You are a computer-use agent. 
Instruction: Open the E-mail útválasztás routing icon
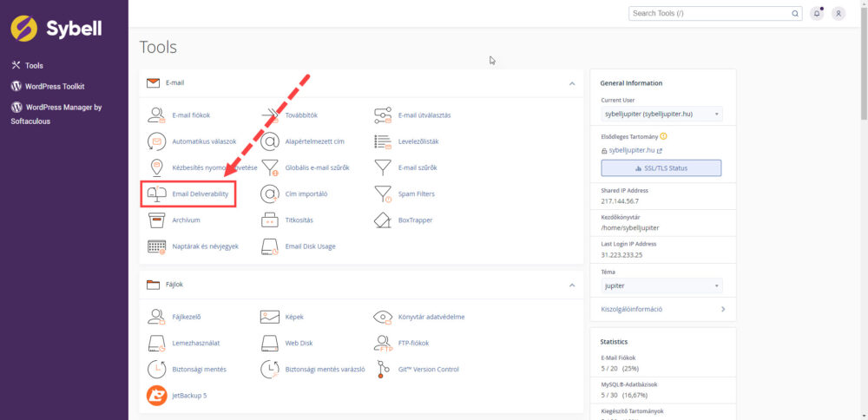pos(383,115)
